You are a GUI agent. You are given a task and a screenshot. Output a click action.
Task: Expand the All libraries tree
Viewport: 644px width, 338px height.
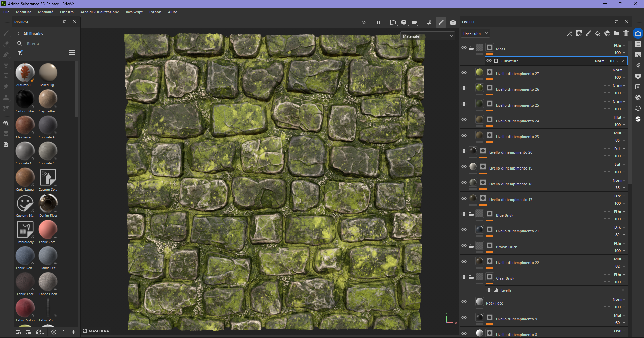pos(19,34)
